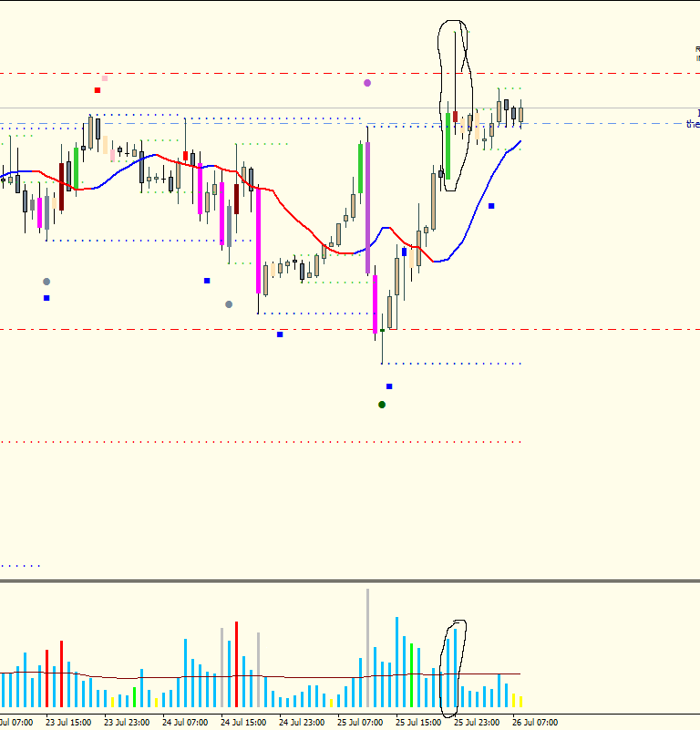
Task: Select the tall bright green volume bar
Action: [x=411, y=675]
